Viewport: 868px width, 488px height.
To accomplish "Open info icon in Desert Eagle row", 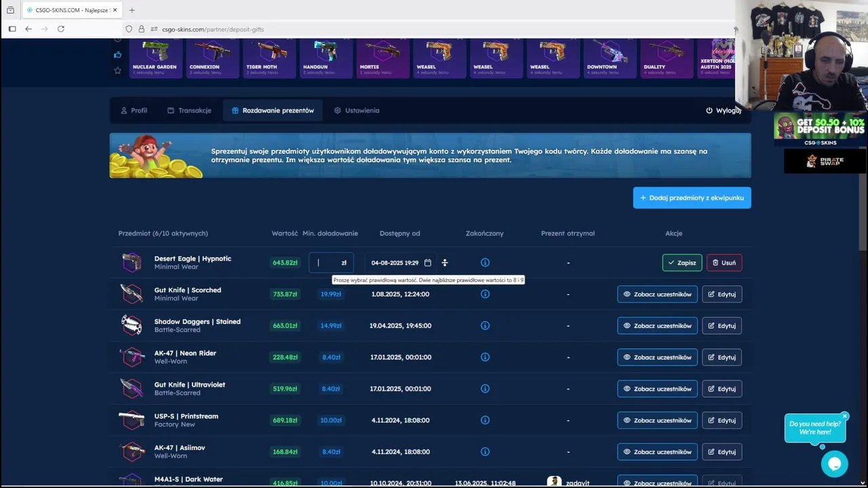I will (485, 263).
